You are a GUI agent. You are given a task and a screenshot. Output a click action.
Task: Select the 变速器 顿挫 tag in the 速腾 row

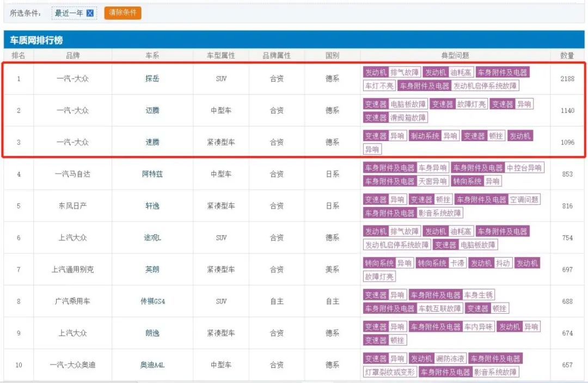483,136
